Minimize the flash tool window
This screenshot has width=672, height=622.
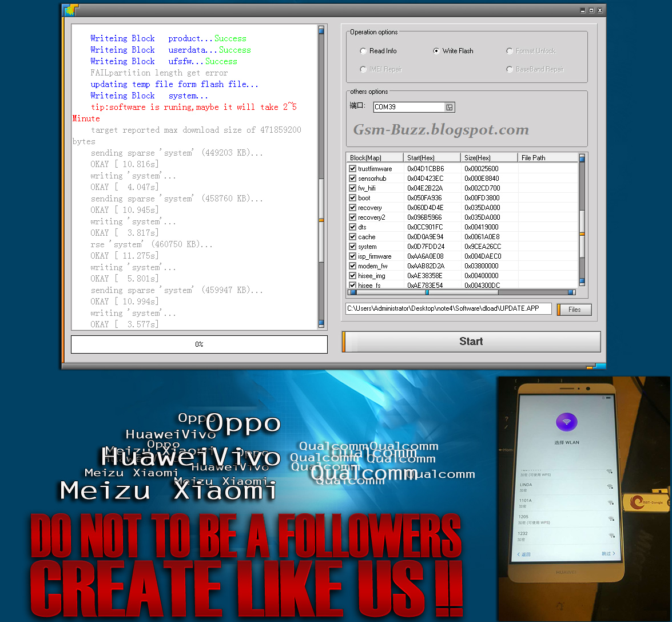[583, 10]
